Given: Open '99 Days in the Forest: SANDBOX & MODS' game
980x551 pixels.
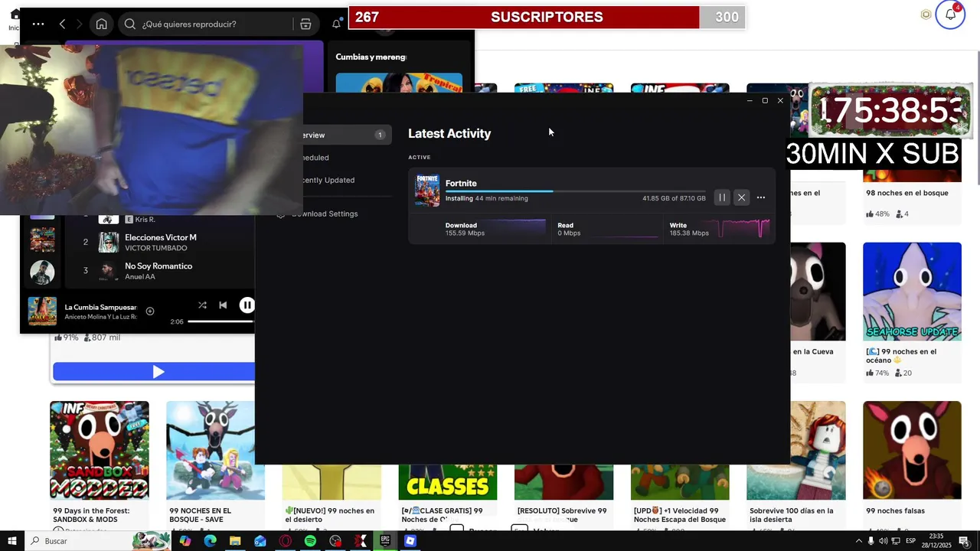Looking at the screenshot, I should tap(100, 462).
